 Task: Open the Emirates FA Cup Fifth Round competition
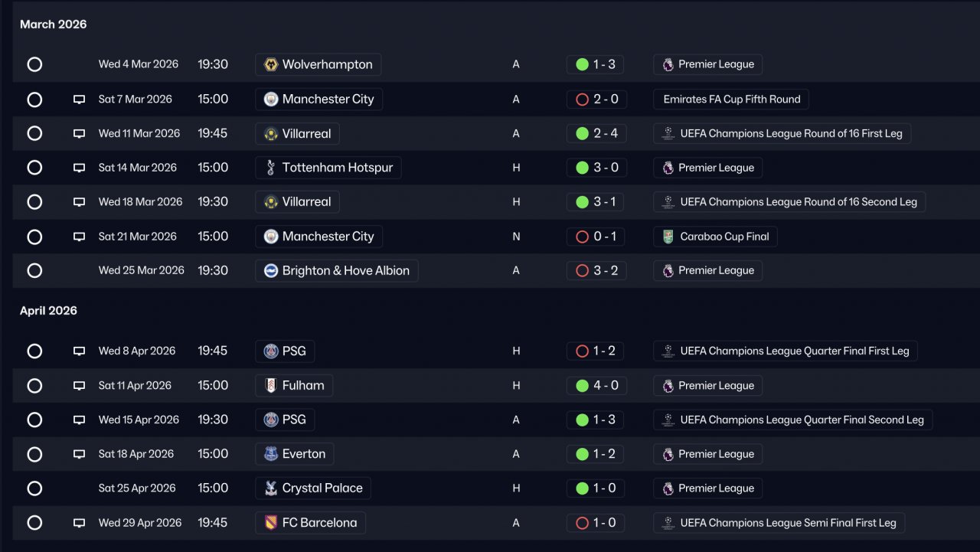tap(731, 99)
